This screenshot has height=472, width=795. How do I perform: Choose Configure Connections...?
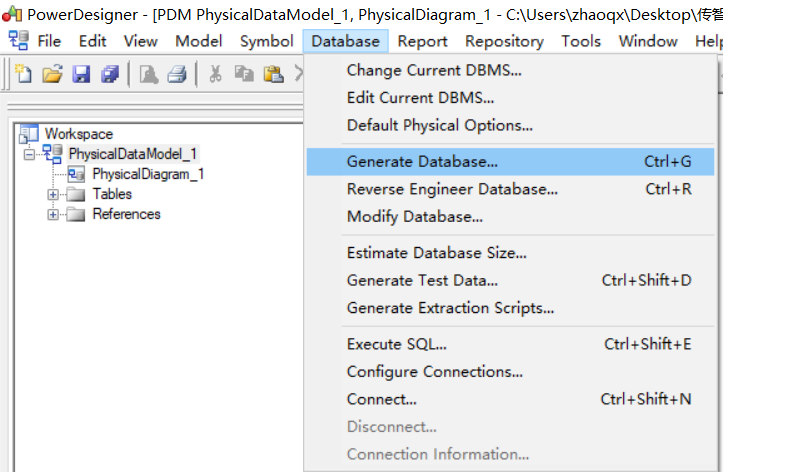coord(511,372)
